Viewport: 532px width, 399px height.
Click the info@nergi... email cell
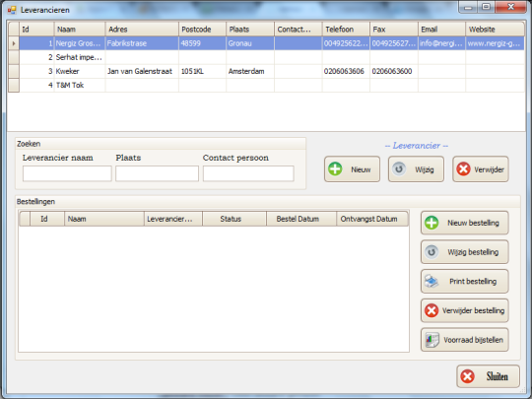click(x=441, y=43)
